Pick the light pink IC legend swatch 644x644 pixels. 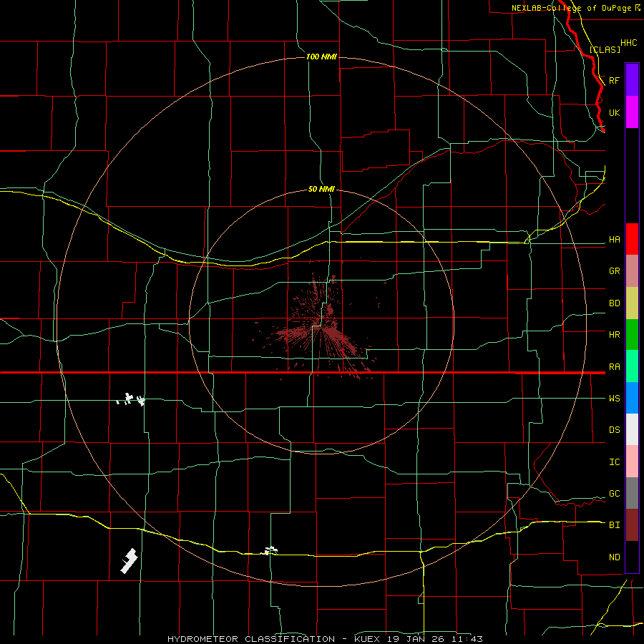(632, 462)
